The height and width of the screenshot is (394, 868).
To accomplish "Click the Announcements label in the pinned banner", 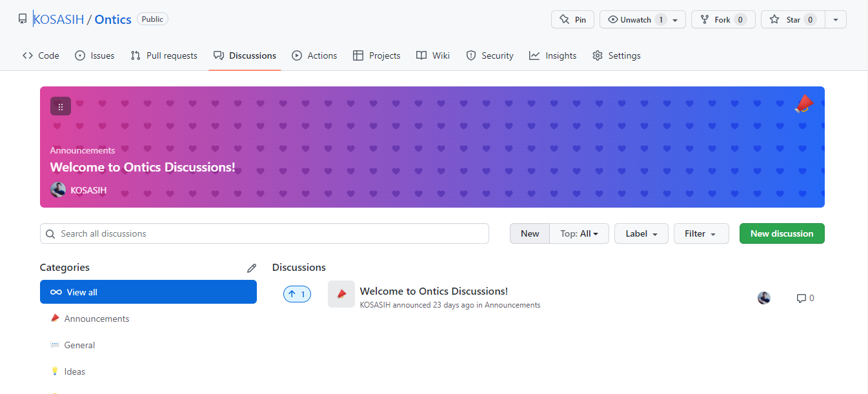I will tap(83, 150).
